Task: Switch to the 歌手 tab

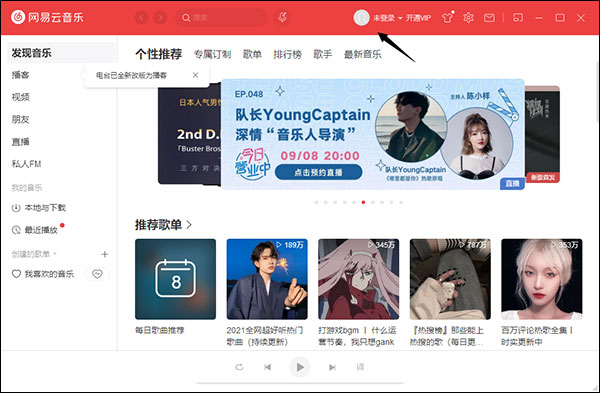Action: pyautogui.click(x=323, y=54)
